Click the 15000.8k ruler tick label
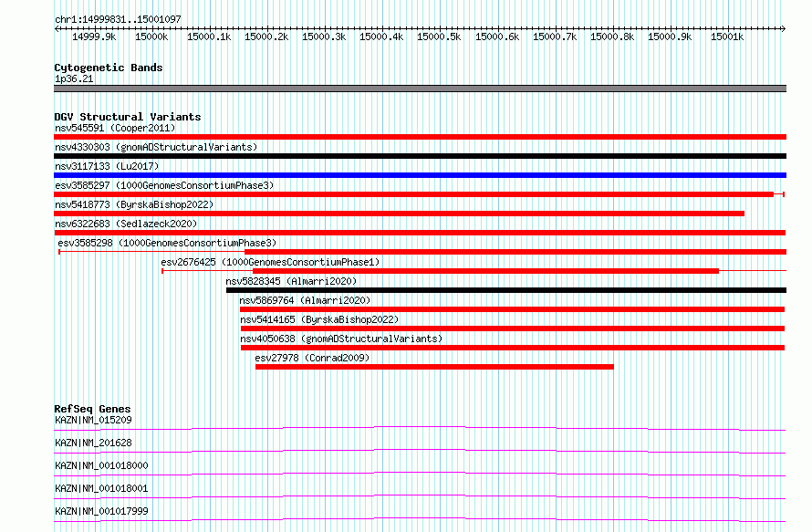The width and height of the screenshot is (812, 532). 612,37
